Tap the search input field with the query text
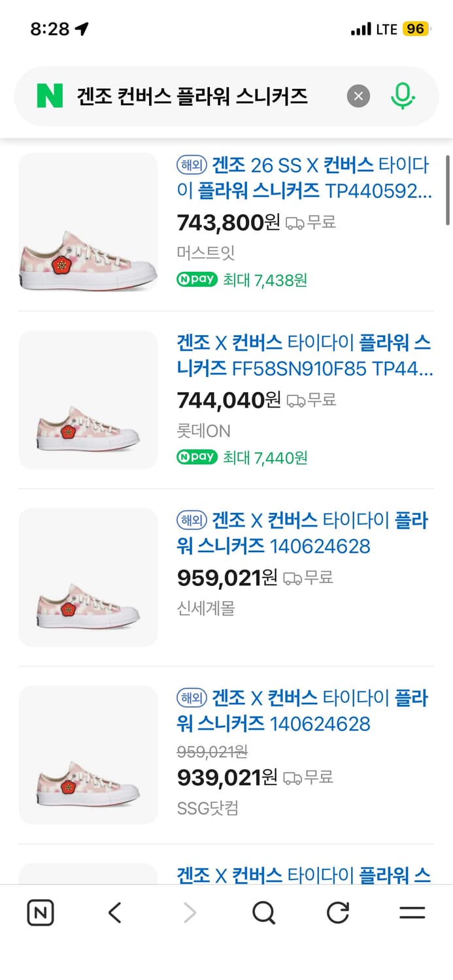The image size is (453, 980). click(x=196, y=95)
